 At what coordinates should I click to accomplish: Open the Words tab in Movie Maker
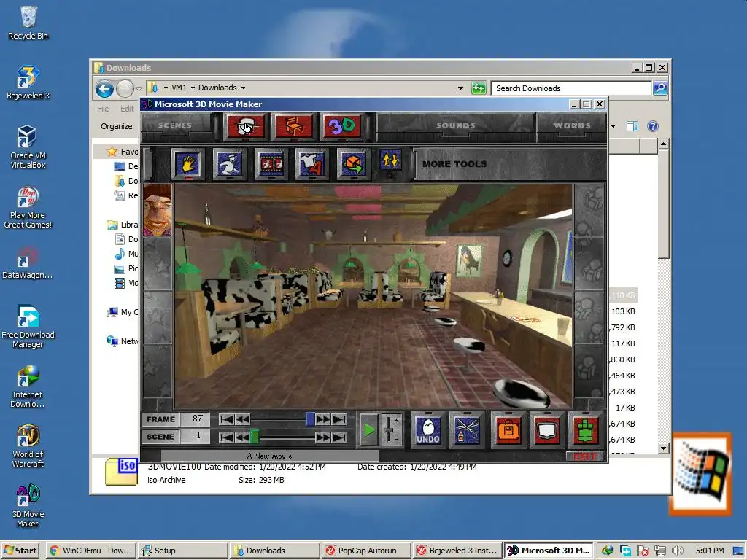[572, 125]
